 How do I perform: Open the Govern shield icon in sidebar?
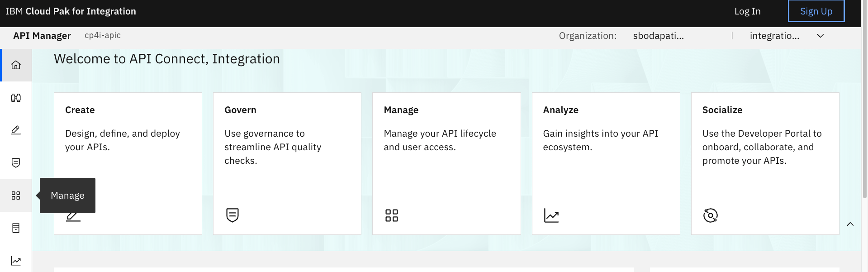16,163
